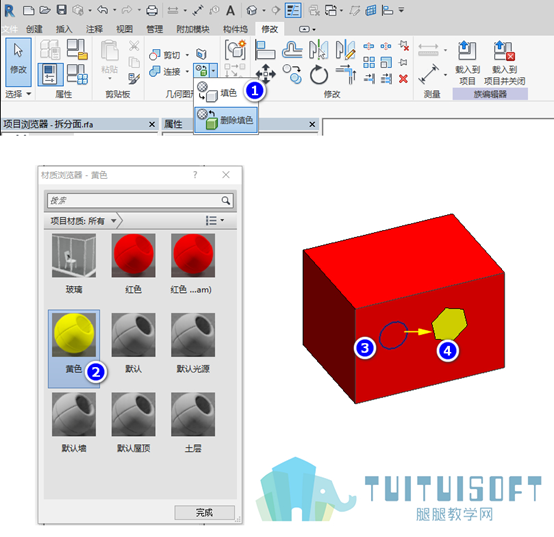This screenshot has height=537, width=554.
Task: Select the Rotate tool
Action: [x=319, y=75]
